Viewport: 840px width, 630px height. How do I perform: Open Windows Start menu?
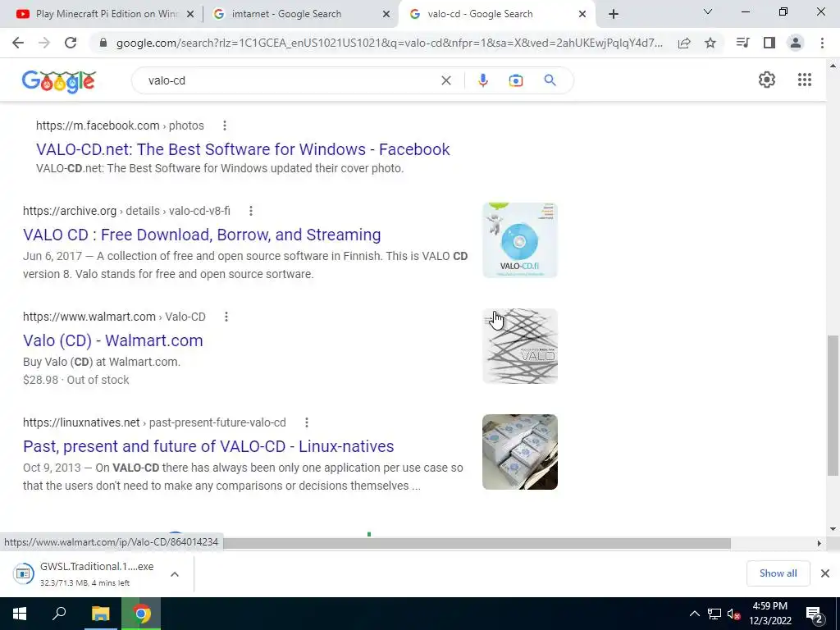[20, 614]
